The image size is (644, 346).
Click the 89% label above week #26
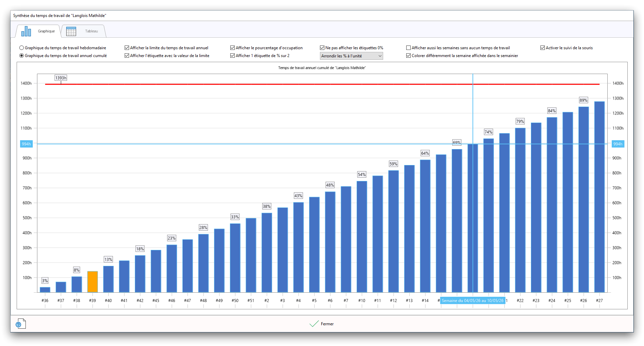point(583,100)
